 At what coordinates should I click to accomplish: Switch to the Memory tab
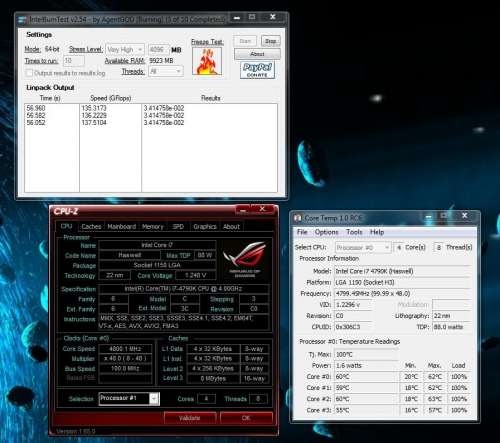[x=153, y=227]
